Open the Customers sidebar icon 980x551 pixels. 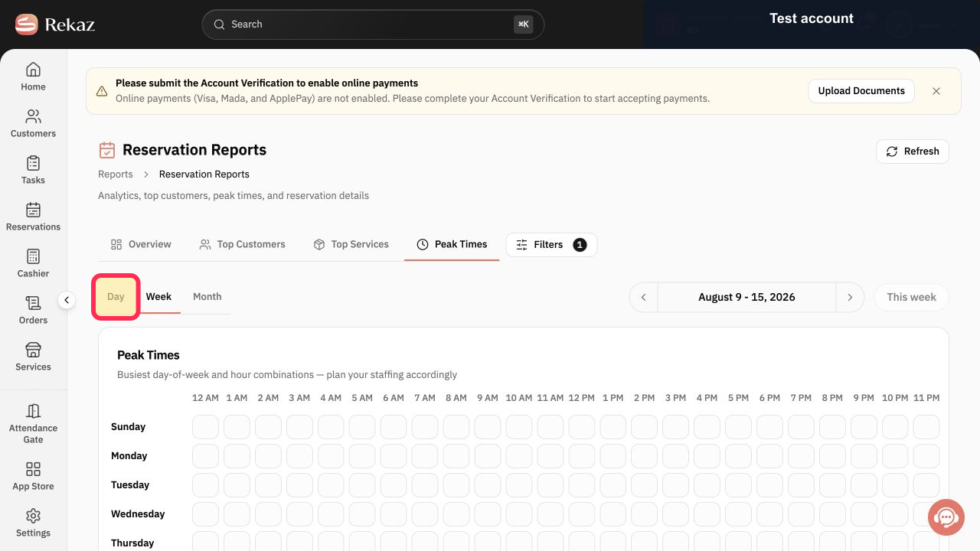[33, 116]
